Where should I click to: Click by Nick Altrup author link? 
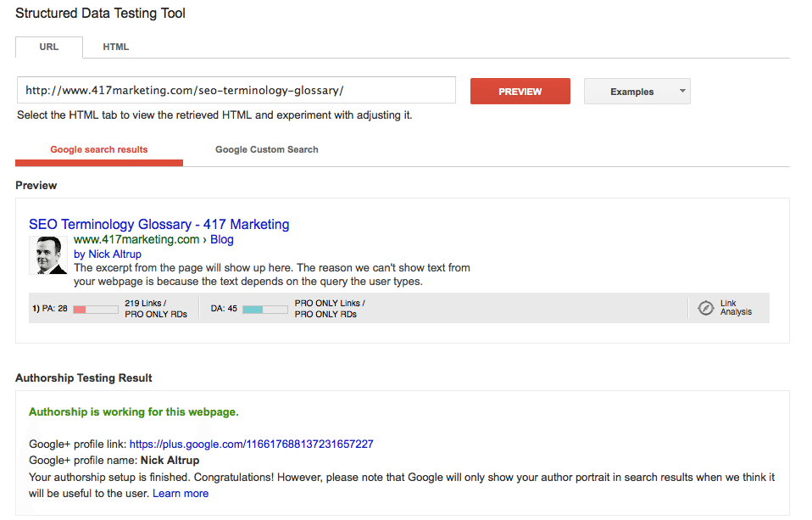[x=107, y=254]
